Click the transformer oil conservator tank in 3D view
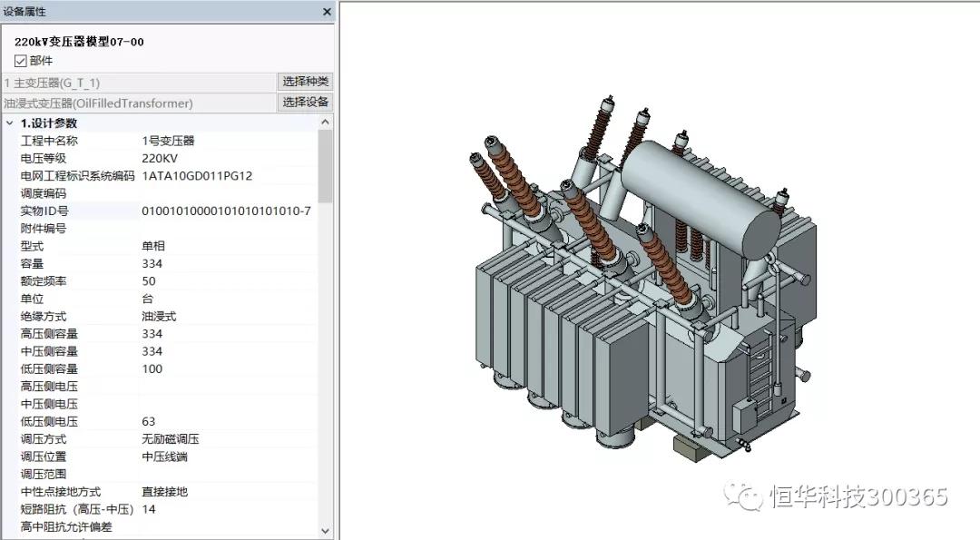Image resolution: width=980 pixels, height=540 pixels. (700, 197)
